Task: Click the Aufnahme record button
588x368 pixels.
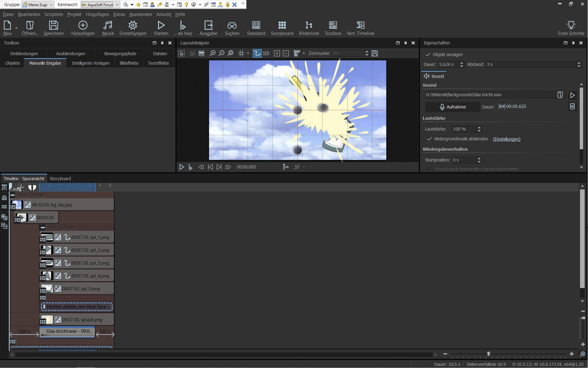Action: 452,107
